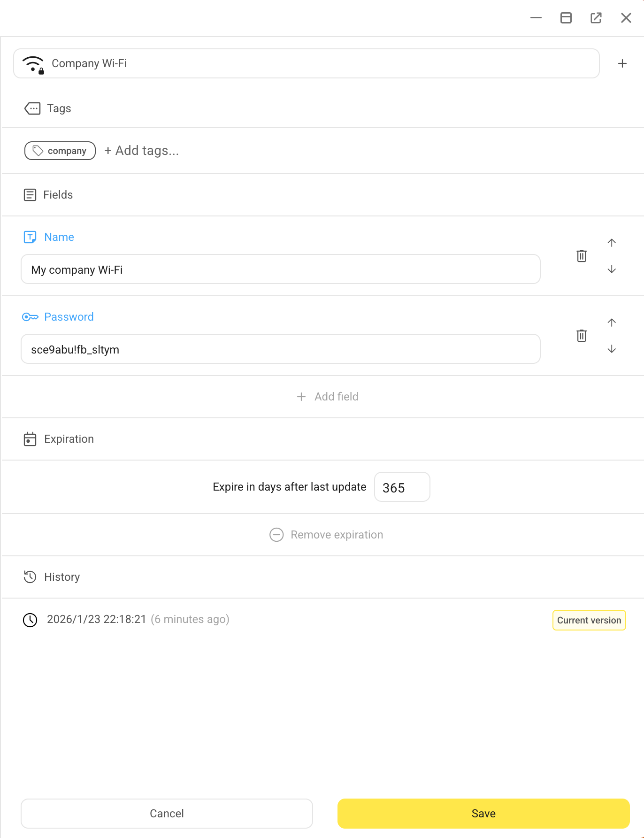Click the Password key icon

(30, 317)
